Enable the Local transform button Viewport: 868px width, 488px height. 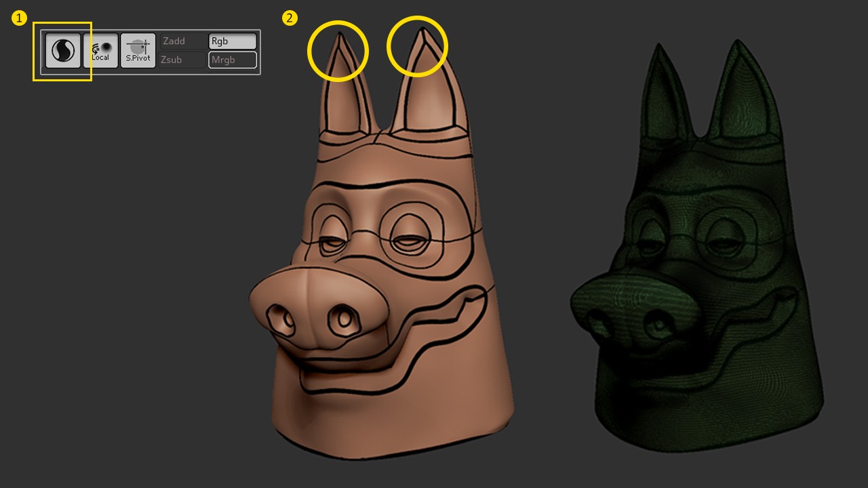[x=100, y=51]
